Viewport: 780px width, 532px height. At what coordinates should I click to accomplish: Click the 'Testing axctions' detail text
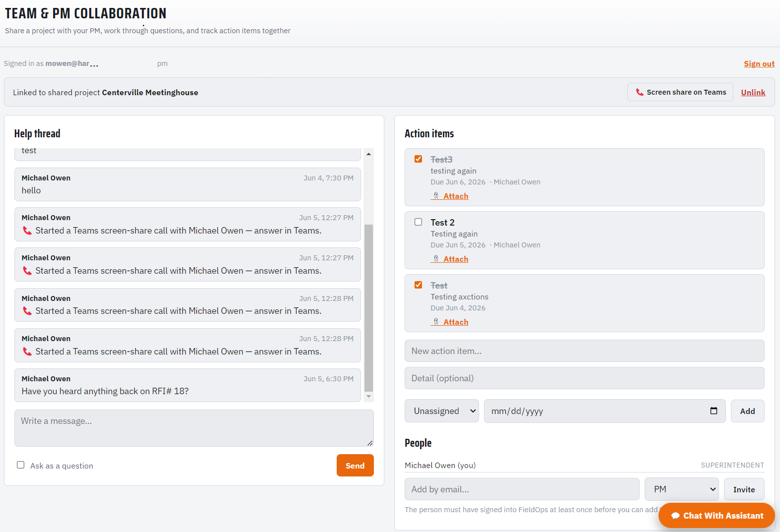click(460, 297)
